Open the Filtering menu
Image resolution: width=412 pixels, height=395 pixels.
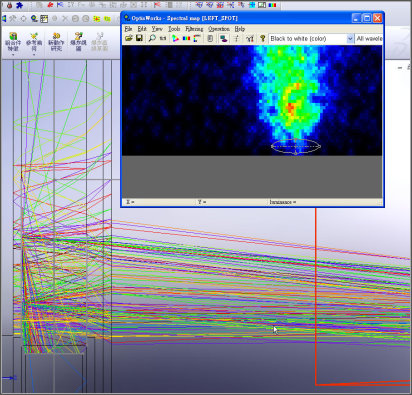pos(194,29)
